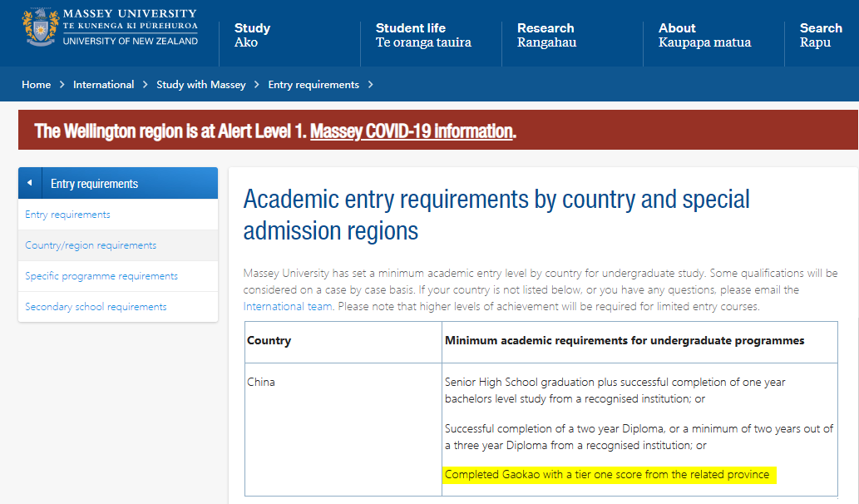This screenshot has width=859, height=504.
Task: Click the 'Minimum academic requirements' column header
Action: click(x=625, y=340)
